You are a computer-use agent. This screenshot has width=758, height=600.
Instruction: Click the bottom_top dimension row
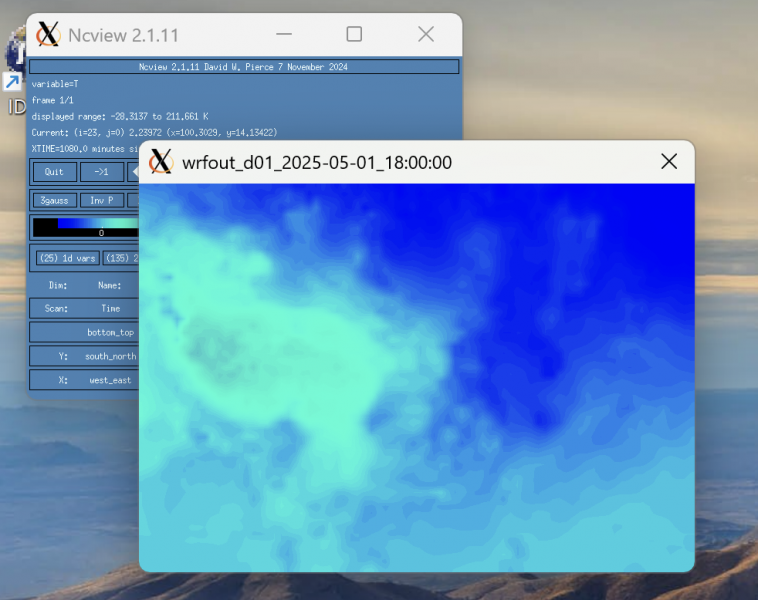pyautogui.click(x=85, y=332)
